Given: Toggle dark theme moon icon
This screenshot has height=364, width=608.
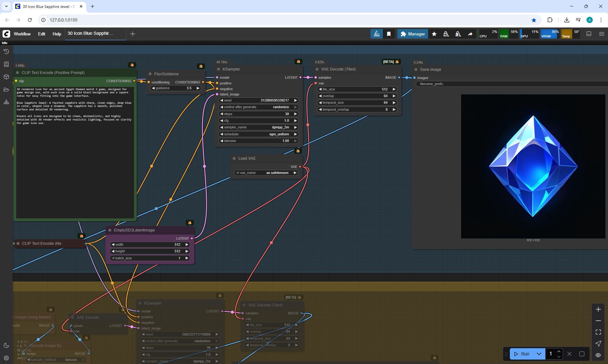Looking at the screenshot, I should click(6, 345).
